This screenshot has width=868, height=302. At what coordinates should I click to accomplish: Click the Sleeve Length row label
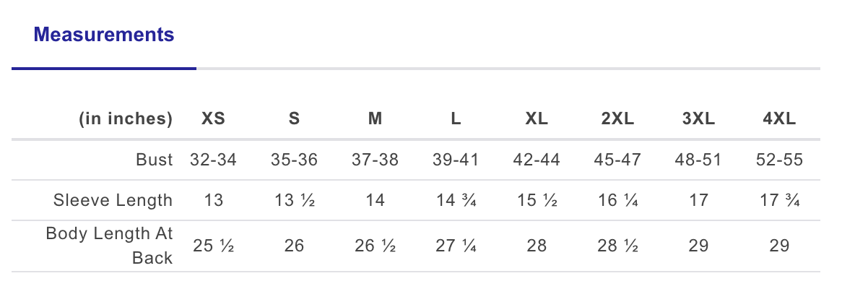[113, 200]
